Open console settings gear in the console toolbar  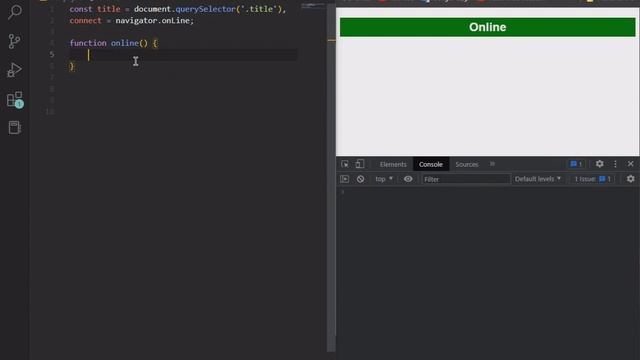pos(630,179)
